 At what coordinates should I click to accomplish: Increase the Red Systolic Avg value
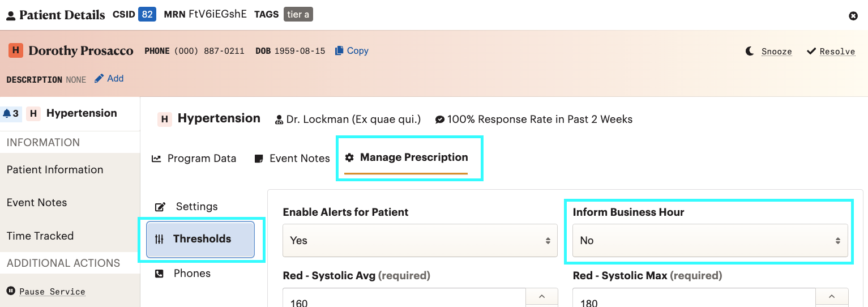coord(542,296)
